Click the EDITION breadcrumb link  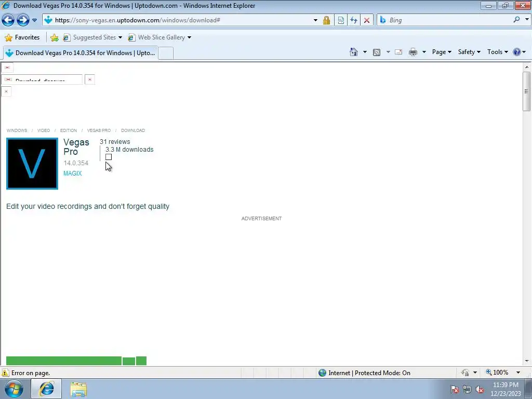click(69, 130)
